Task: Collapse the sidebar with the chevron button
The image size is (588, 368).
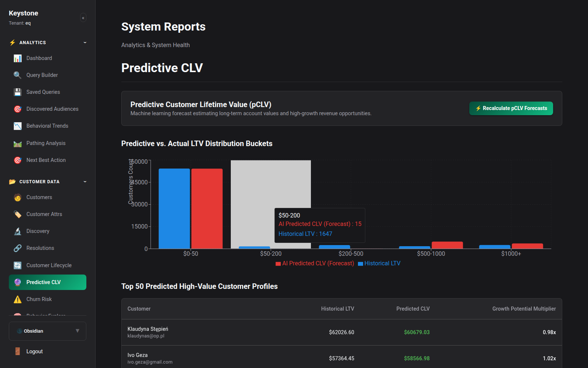Action: (x=83, y=18)
